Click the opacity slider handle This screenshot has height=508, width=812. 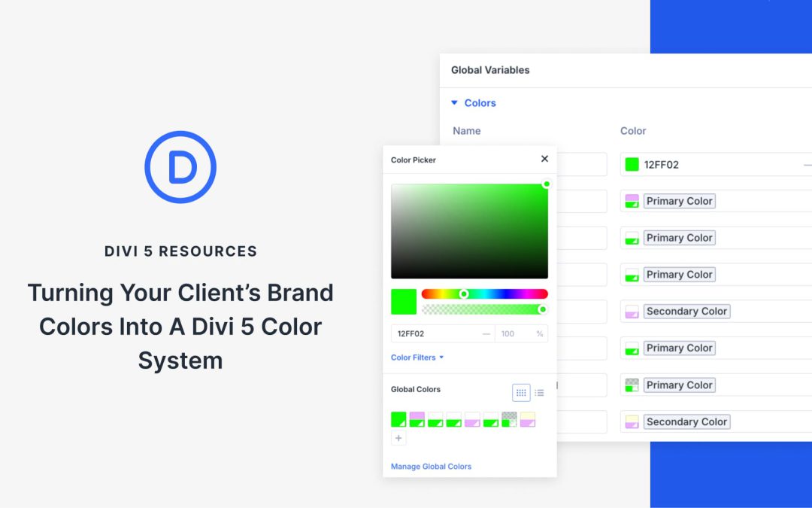[542, 309]
